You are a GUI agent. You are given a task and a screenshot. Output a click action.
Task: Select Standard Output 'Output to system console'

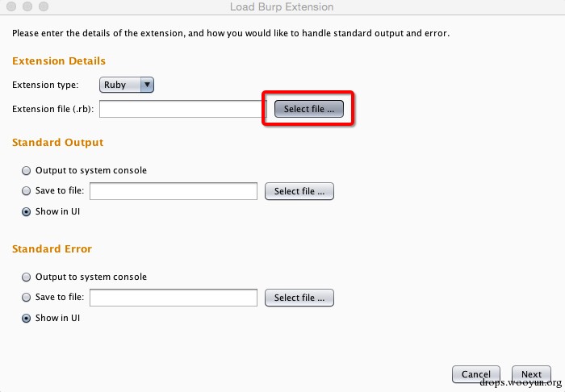[27, 170]
